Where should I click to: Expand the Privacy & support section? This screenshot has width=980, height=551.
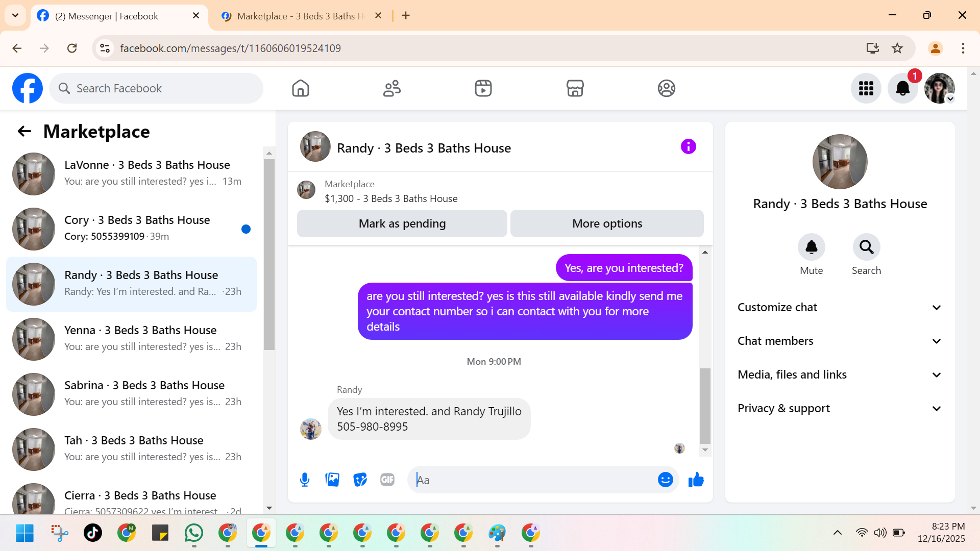[x=840, y=408]
